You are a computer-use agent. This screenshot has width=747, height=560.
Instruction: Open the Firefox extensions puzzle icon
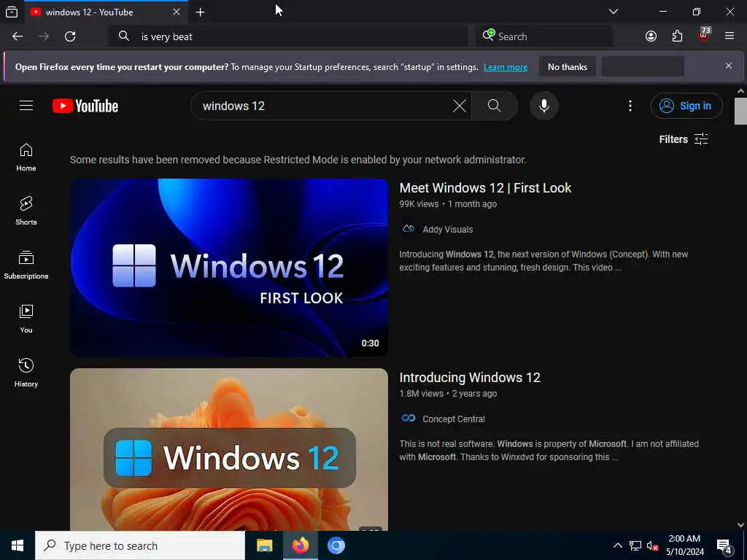(677, 36)
